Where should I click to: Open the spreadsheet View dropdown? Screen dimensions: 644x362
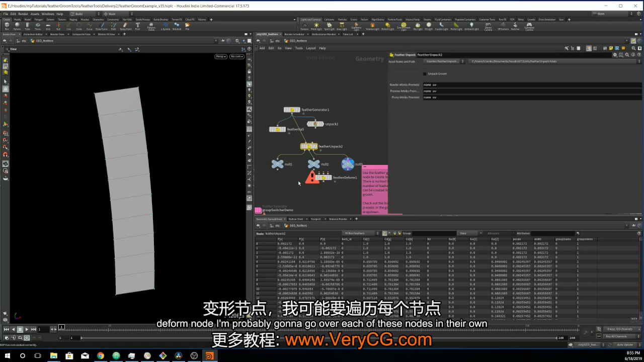click(469, 233)
